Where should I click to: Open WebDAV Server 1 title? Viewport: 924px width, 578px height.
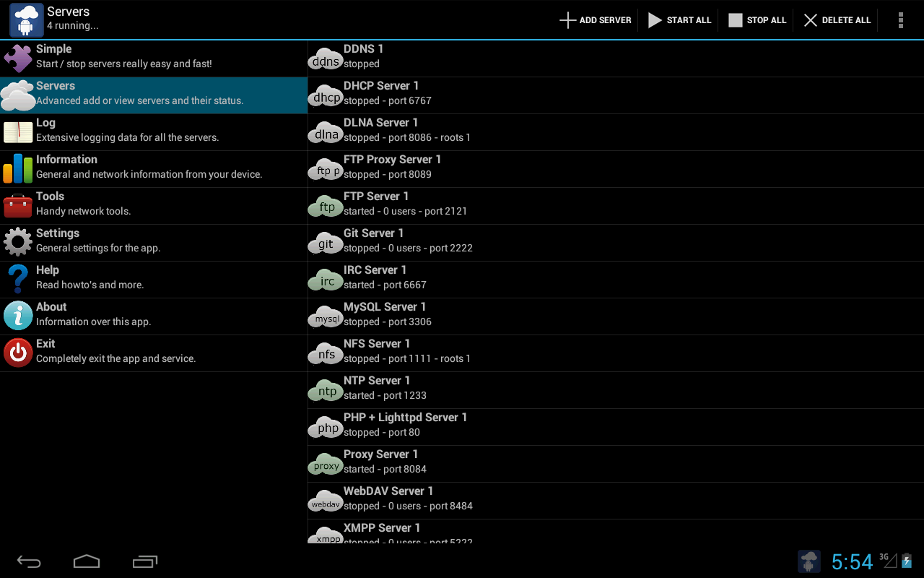point(388,491)
